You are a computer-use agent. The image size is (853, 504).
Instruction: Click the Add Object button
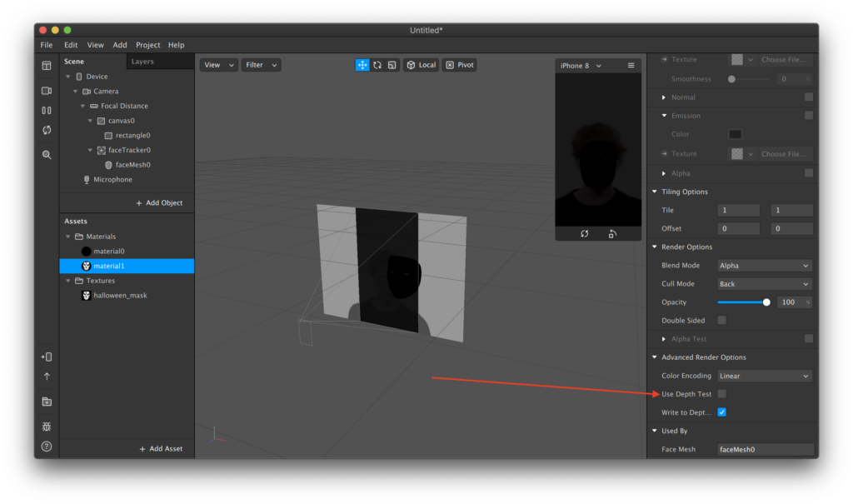coord(159,203)
